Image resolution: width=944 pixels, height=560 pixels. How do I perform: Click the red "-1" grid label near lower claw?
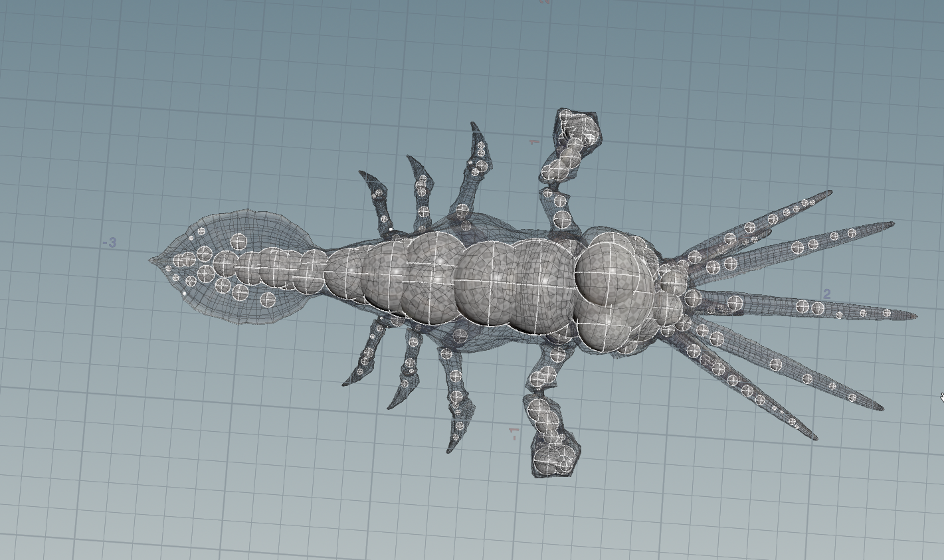[514, 434]
